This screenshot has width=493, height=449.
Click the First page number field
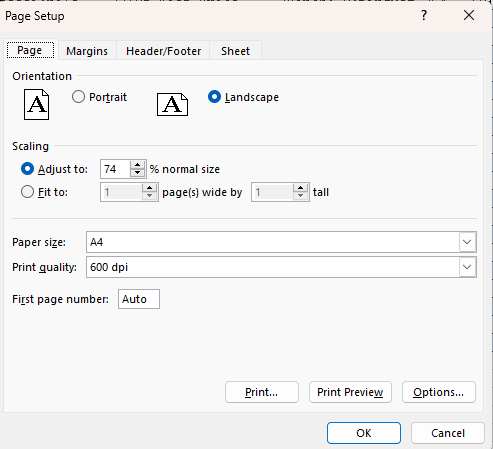pyautogui.click(x=139, y=299)
